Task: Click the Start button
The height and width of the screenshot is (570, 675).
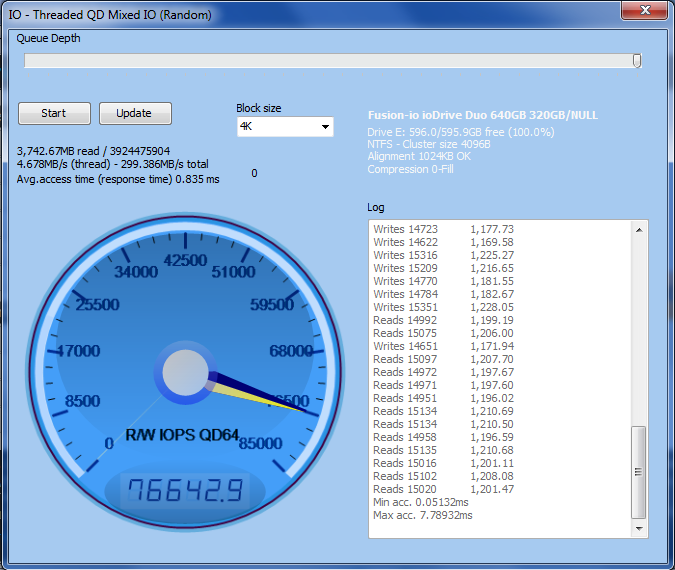Action: 54,113
